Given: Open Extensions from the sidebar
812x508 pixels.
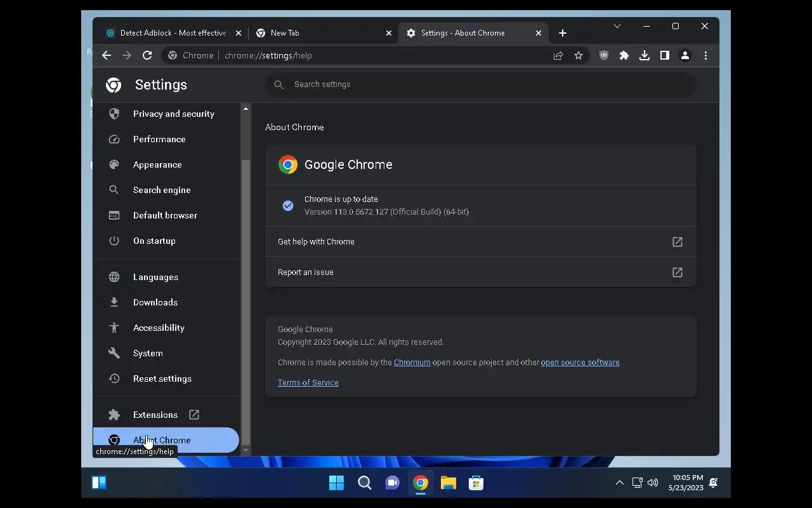Looking at the screenshot, I should pyautogui.click(x=166, y=415).
